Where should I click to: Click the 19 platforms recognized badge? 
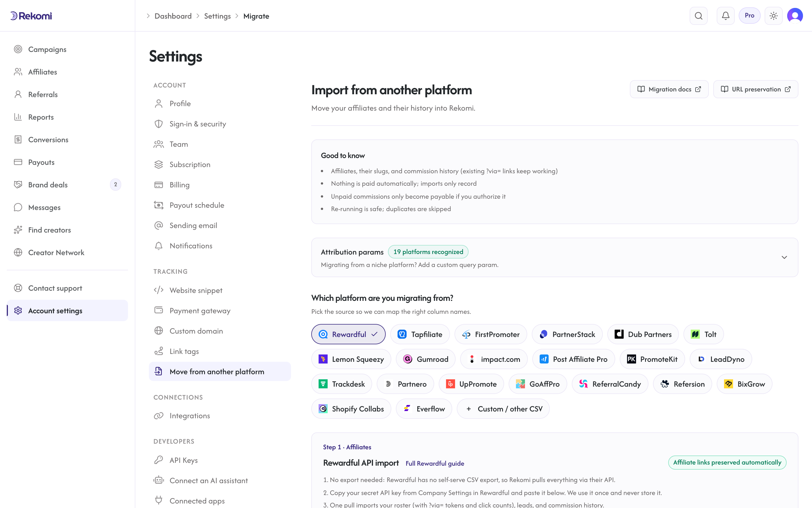point(428,252)
